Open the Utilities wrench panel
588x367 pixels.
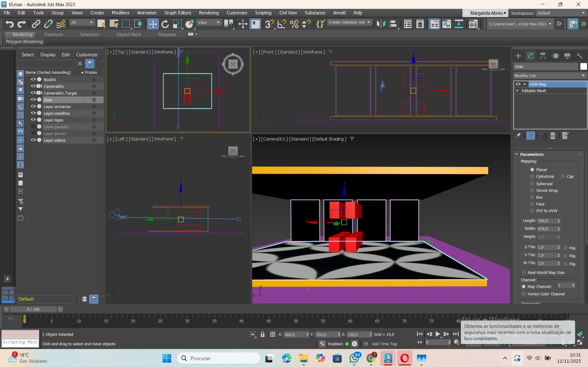point(579,56)
